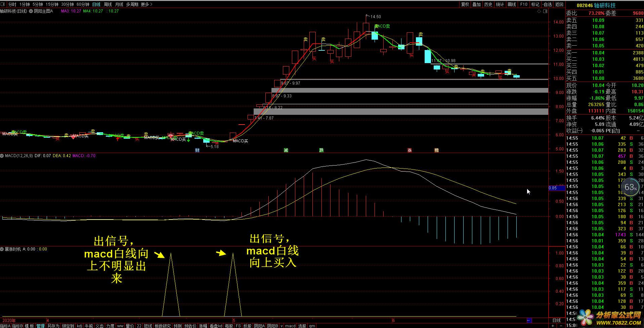Open the 模板 template tab
Screen dimensions: 644x328
(30, 326)
